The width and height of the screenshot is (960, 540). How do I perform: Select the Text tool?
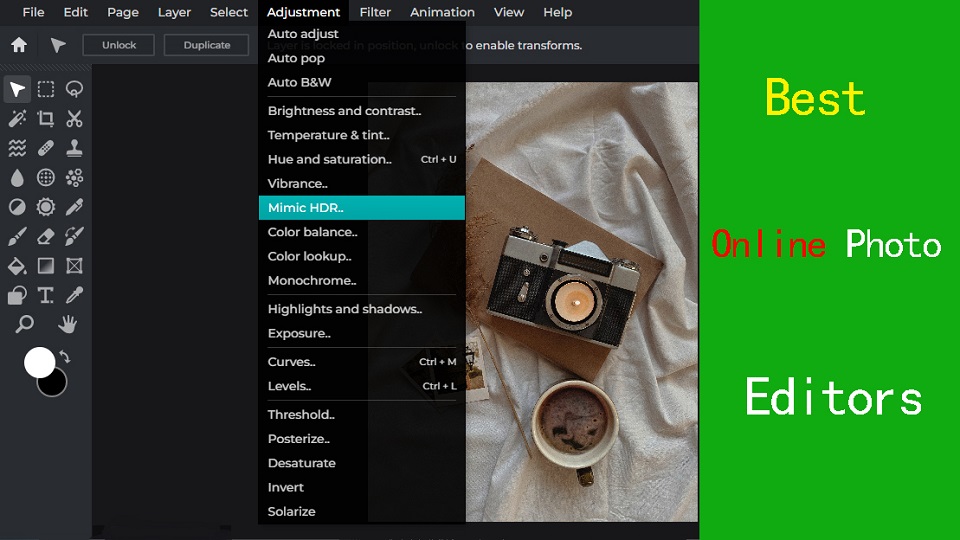click(46, 295)
